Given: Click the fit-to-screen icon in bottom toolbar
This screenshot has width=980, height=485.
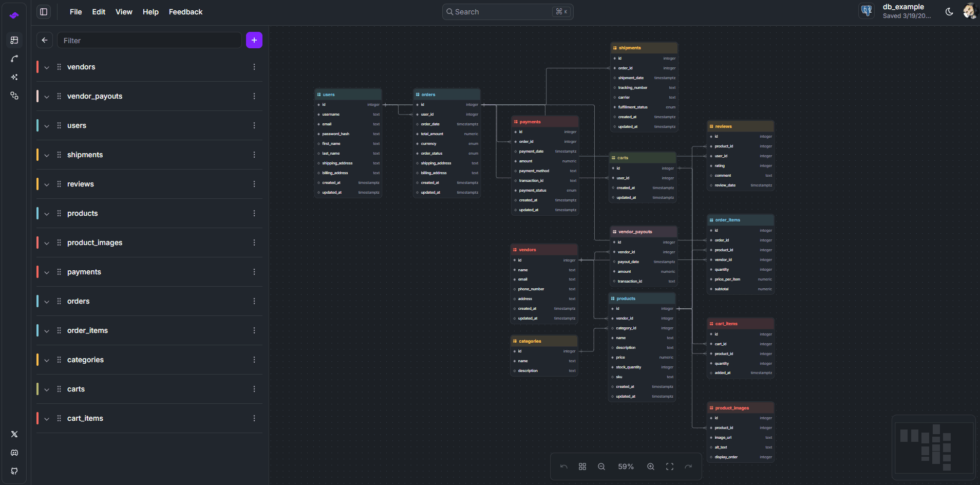Looking at the screenshot, I should point(670,467).
